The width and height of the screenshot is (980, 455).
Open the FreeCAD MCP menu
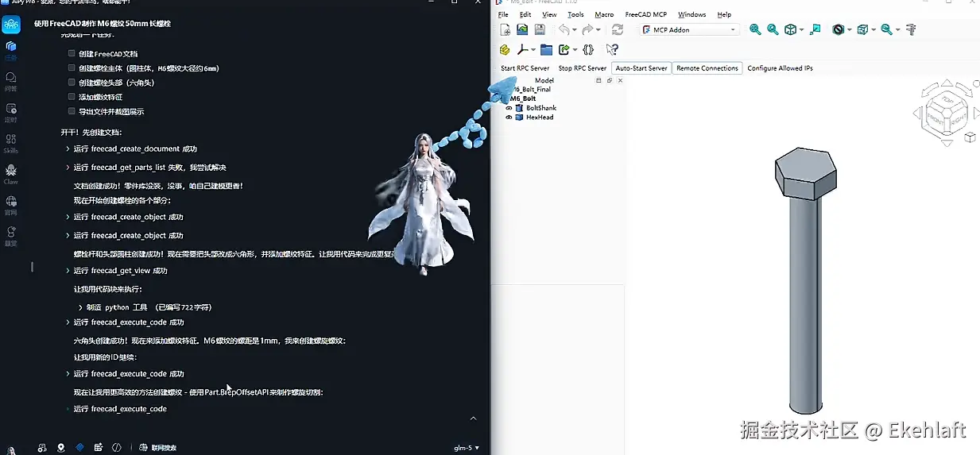pos(646,14)
